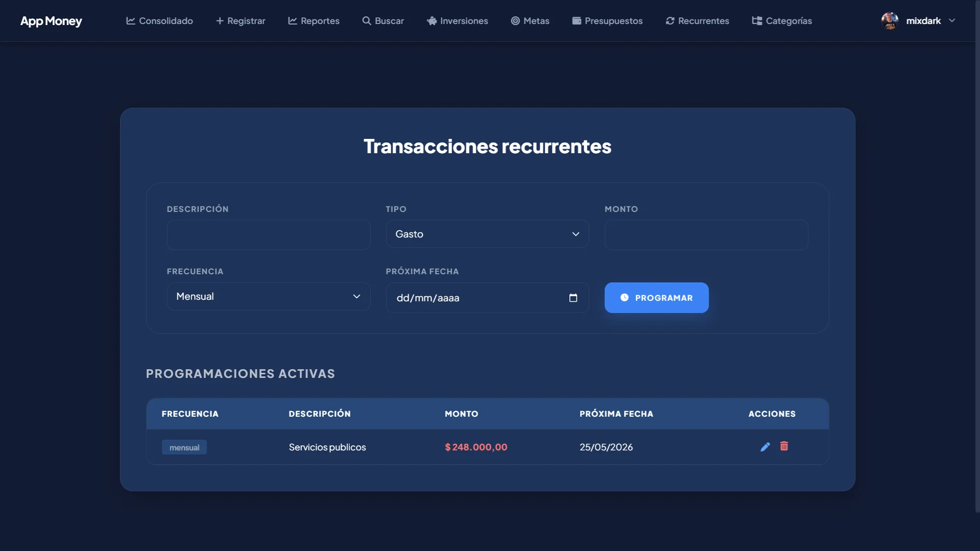Open the Registrar menu item

(x=241, y=21)
